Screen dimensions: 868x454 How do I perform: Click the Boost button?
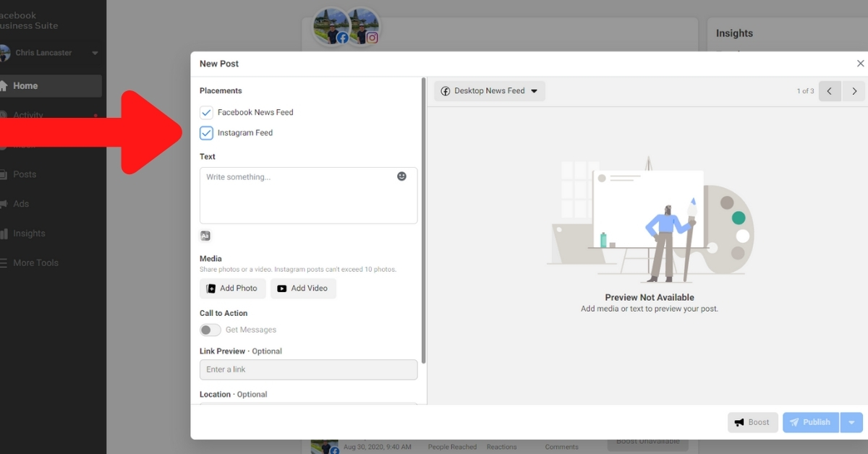753,422
